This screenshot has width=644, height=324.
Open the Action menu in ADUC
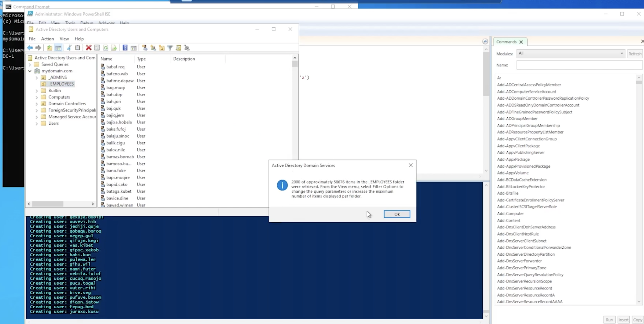click(x=47, y=39)
